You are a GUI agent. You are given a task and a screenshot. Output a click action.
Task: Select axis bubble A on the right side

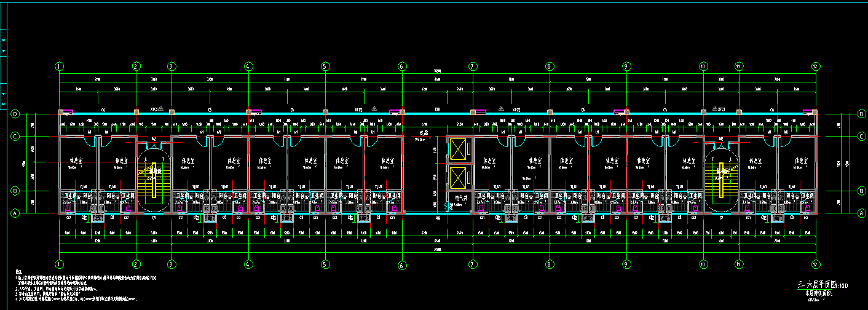[x=861, y=213]
